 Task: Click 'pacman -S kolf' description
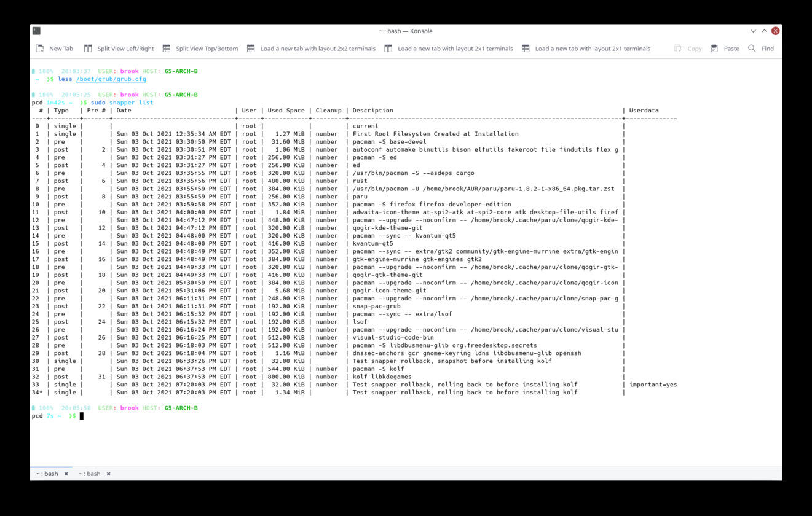point(378,369)
